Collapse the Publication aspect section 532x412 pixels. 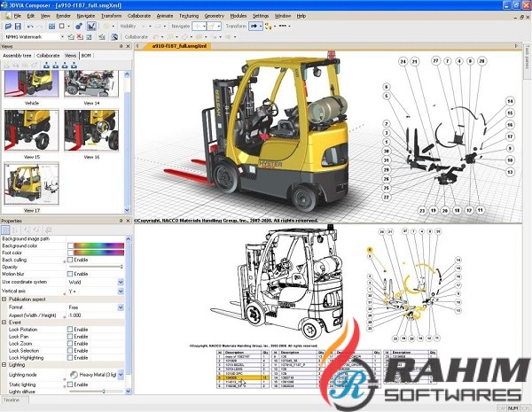(4, 299)
